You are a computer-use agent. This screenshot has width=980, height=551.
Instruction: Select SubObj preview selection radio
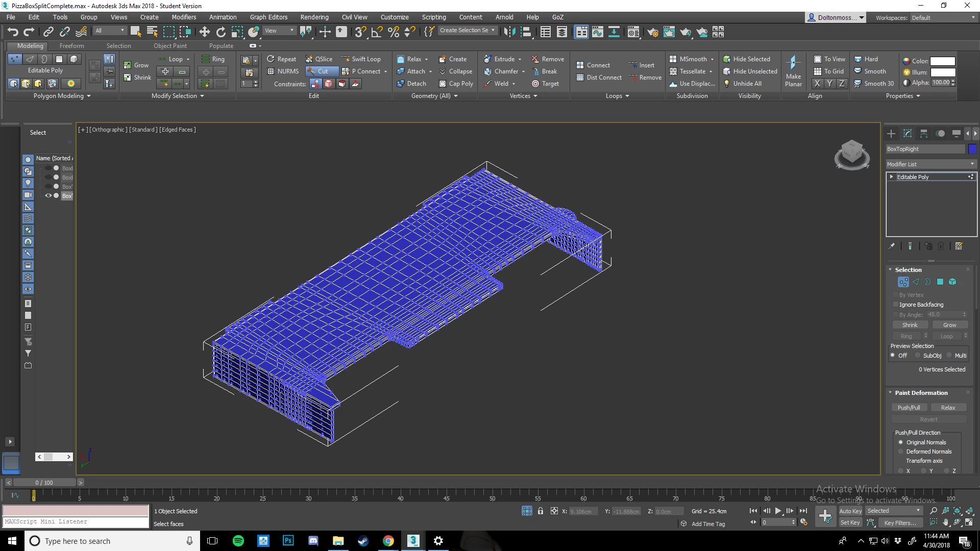918,356
